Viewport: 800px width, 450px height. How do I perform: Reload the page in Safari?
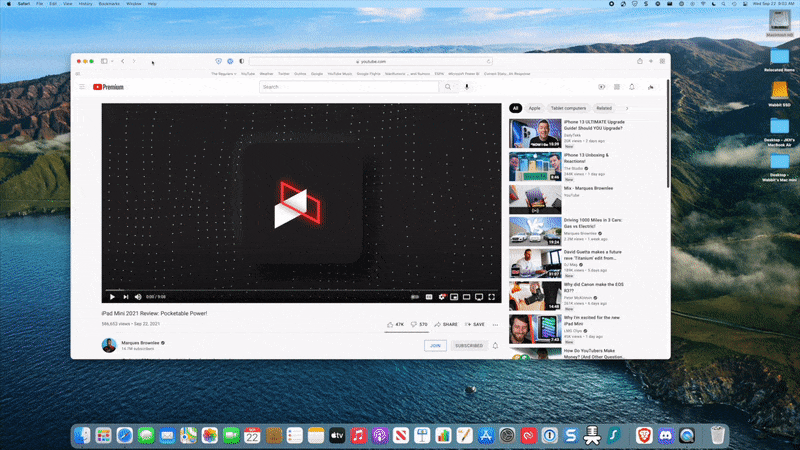click(x=489, y=61)
